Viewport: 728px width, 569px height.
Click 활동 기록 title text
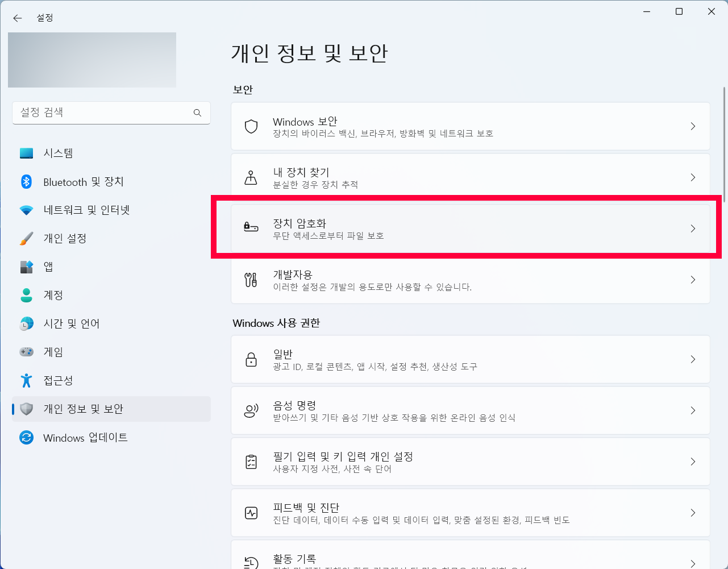[x=294, y=559]
